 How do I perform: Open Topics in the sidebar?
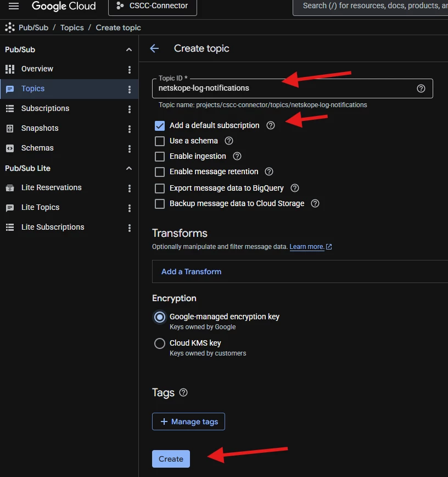[x=33, y=89]
